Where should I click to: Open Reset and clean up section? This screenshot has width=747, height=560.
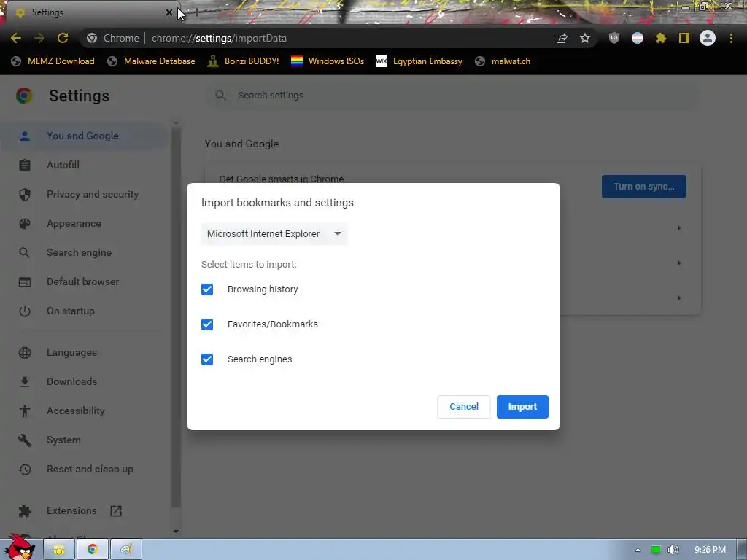90,469
